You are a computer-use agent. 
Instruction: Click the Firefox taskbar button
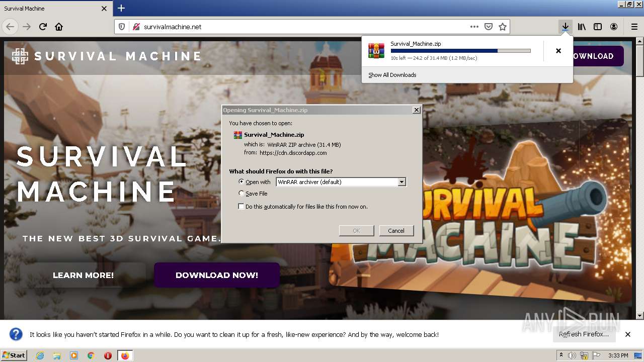(x=125, y=355)
